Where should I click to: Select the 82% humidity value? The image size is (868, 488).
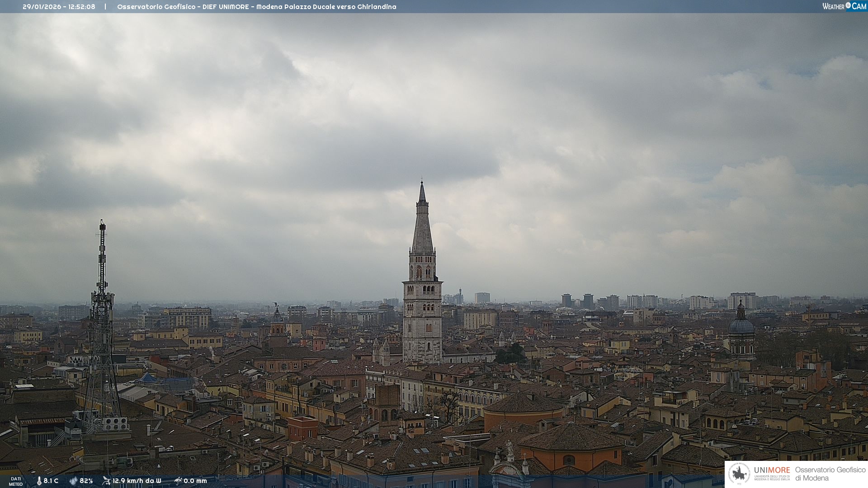pyautogui.click(x=86, y=481)
